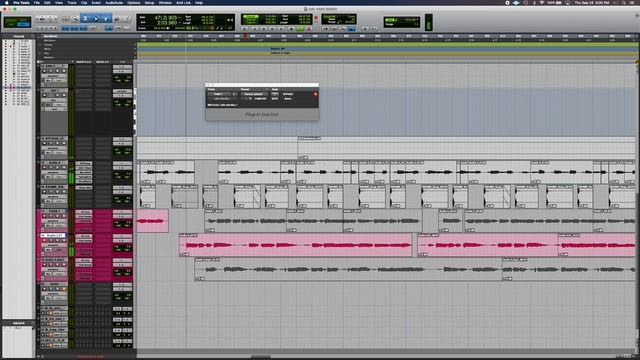Enable Grid edit mode
This screenshot has height=360, width=640.
[x=24, y=24]
